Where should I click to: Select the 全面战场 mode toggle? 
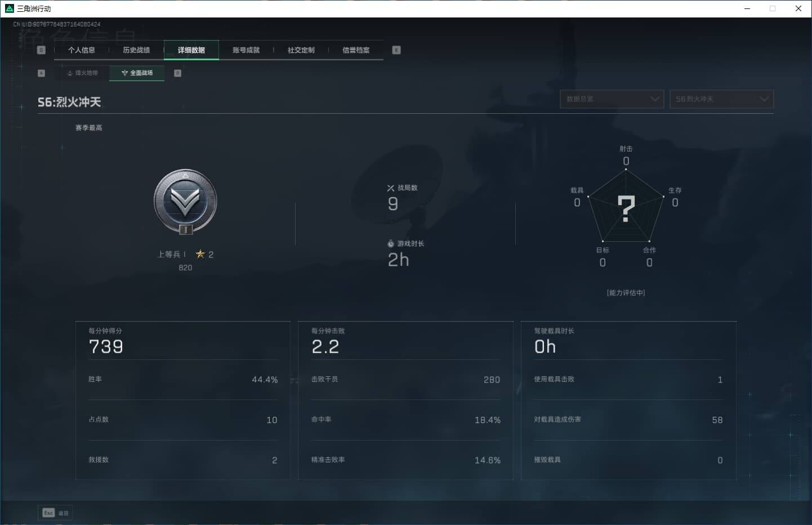[137, 73]
